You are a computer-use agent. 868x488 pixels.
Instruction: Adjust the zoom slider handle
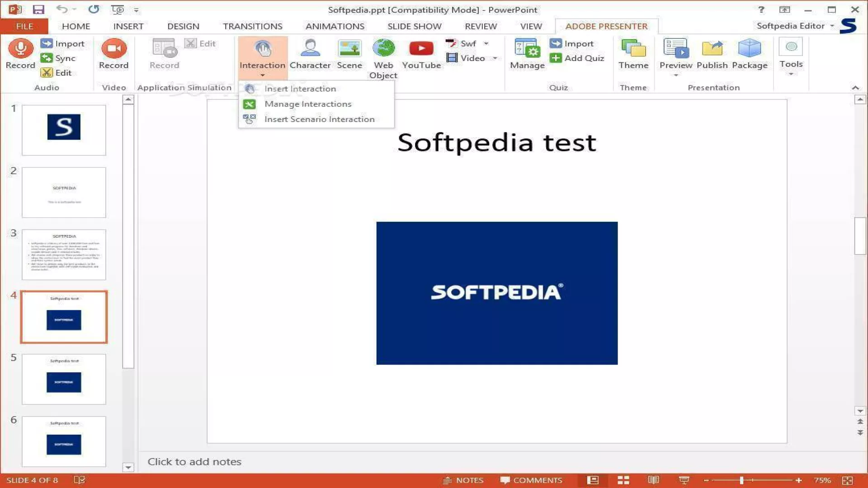click(x=741, y=480)
